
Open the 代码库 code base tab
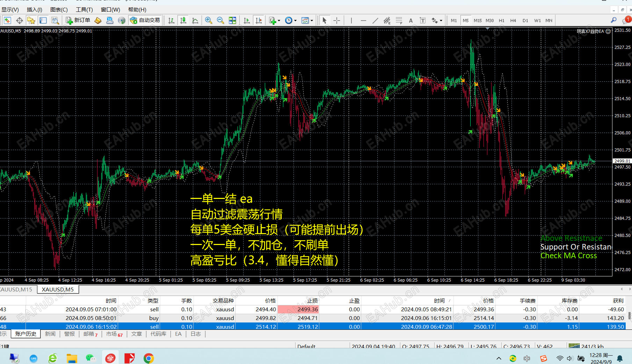[x=158, y=334]
